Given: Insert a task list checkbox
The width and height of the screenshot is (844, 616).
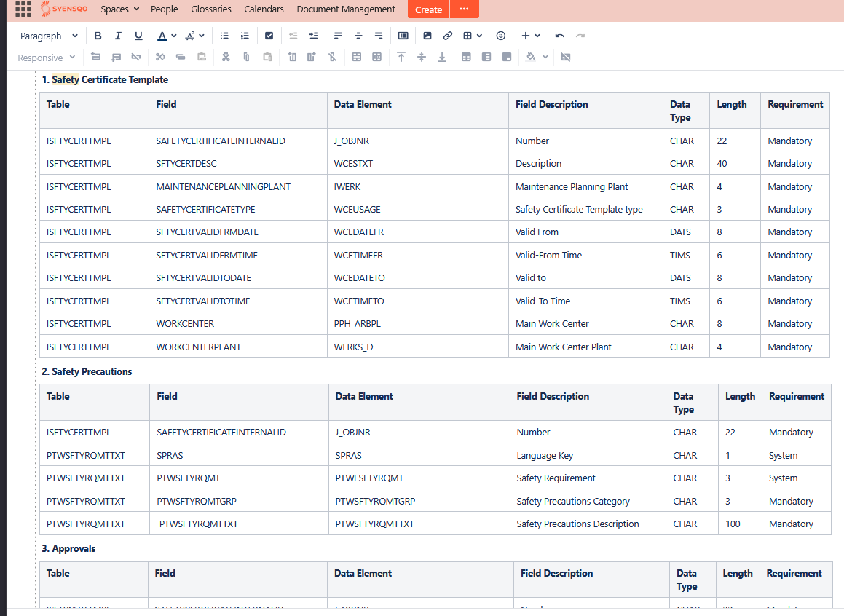Looking at the screenshot, I should 269,36.
